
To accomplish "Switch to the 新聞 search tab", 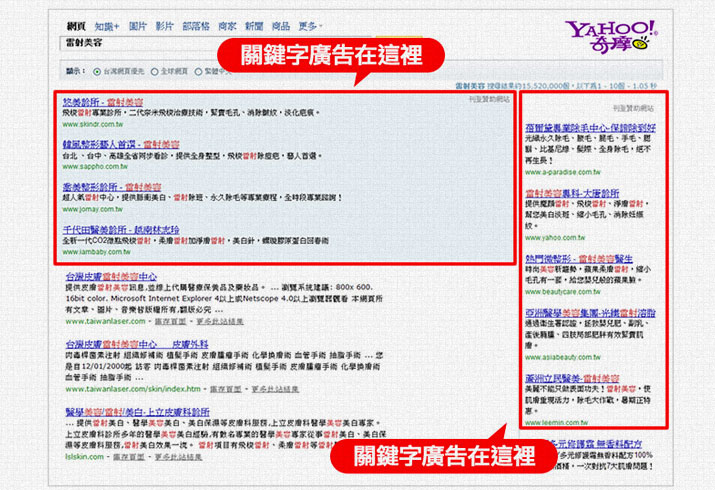I will point(254,26).
